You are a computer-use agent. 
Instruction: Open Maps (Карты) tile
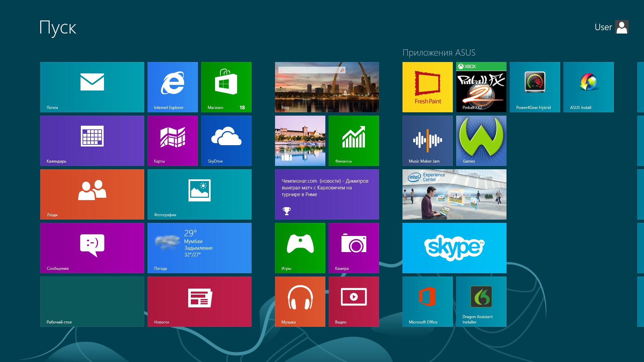click(172, 140)
